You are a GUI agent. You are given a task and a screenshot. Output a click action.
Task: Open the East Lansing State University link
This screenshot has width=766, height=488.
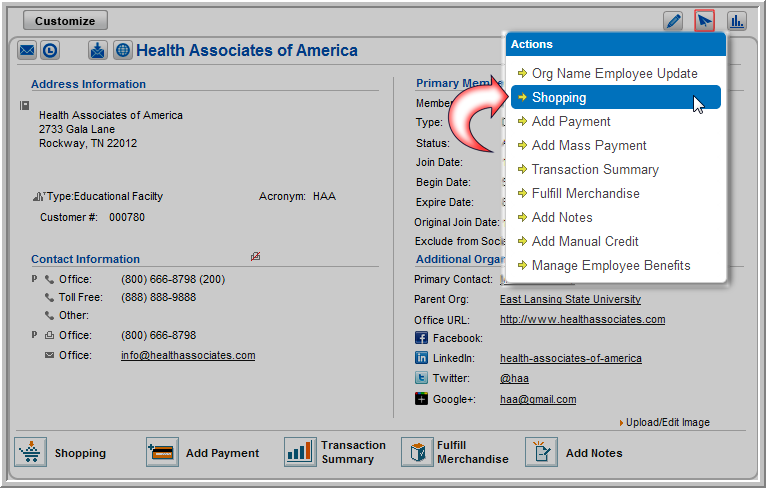pyautogui.click(x=570, y=299)
